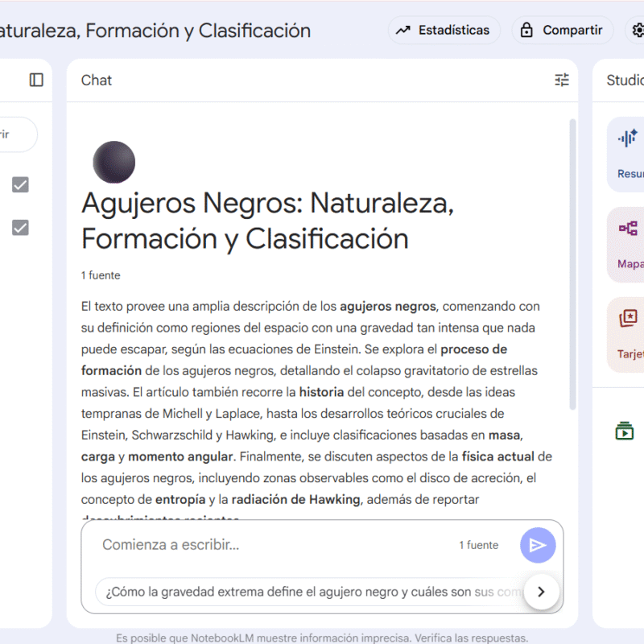This screenshot has width=644, height=644.
Task: Toggle the second source checkbox
Action: click(20, 228)
